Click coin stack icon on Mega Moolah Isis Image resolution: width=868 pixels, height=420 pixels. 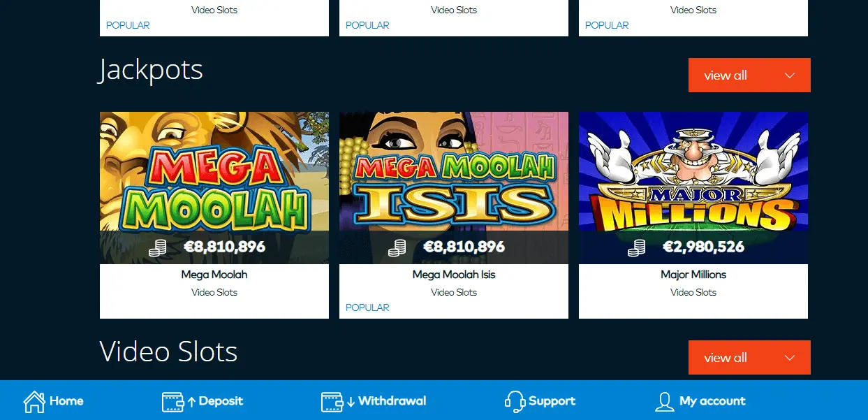pyautogui.click(x=397, y=247)
